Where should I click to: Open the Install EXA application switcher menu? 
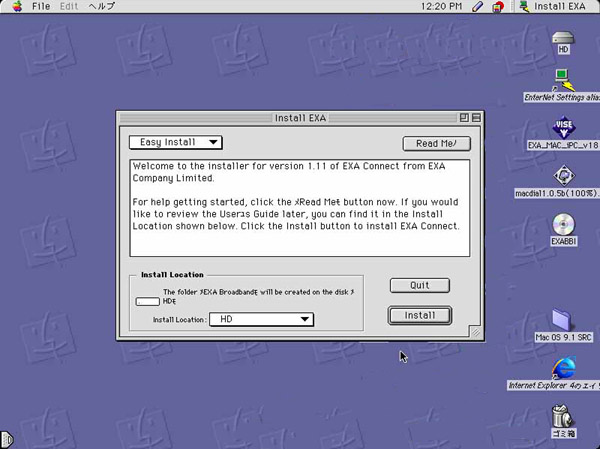[x=557, y=7]
